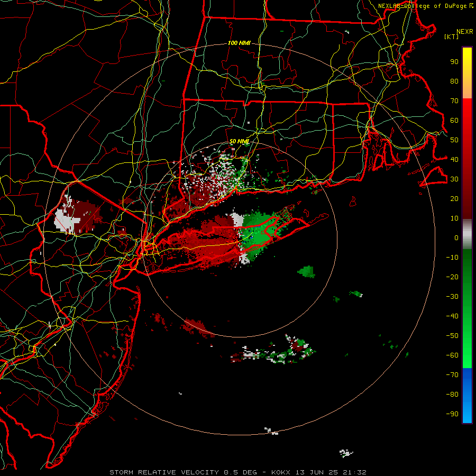Click the 10 value on velocity scale
The image size is (476, 476).
454,218
